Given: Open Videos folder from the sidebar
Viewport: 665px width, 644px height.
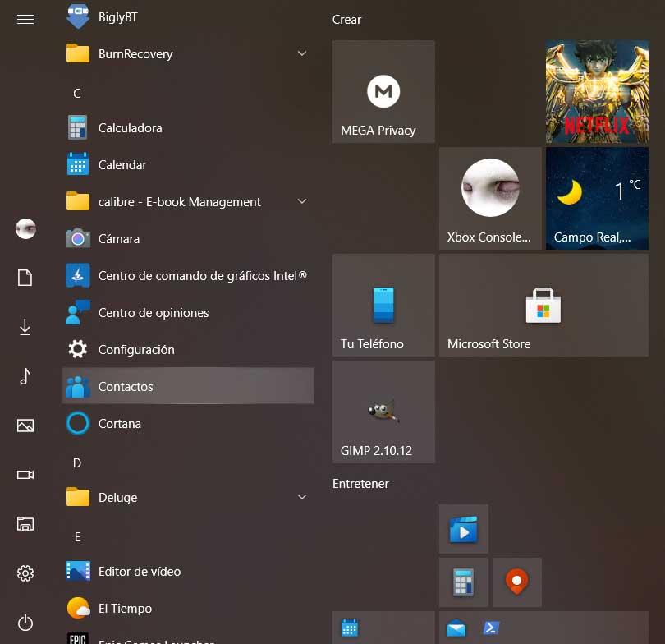Looking at the screenshot, I should (25, 475).
